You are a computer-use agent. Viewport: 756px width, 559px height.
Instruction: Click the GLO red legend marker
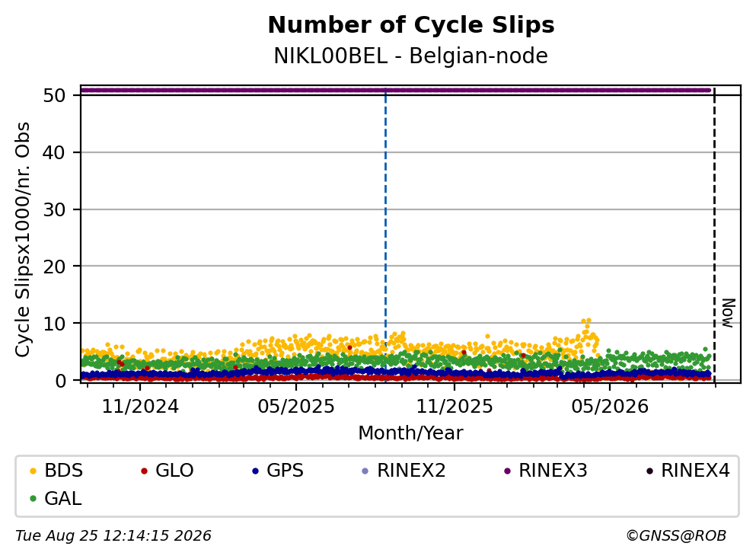[x=144, y=471]
